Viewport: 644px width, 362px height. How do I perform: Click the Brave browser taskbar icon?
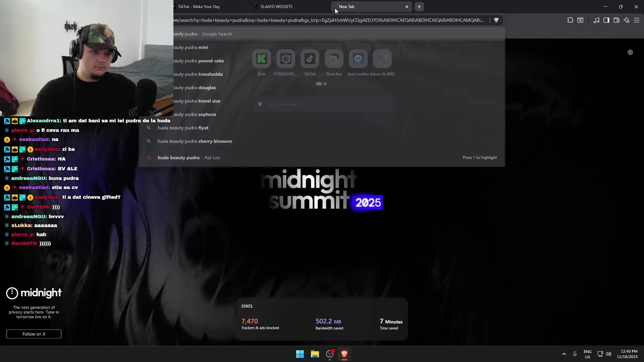click(x=344, y=354)
